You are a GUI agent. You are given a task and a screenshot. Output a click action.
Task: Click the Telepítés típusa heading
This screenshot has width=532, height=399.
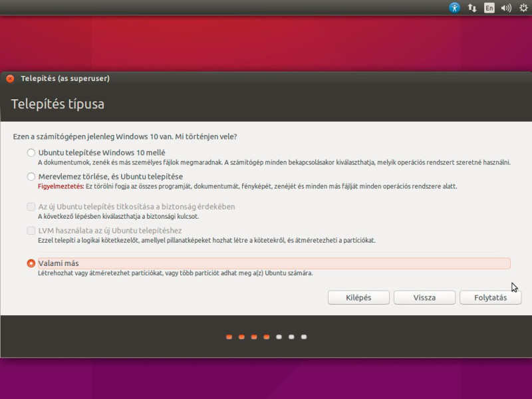(x=58, y=104)
